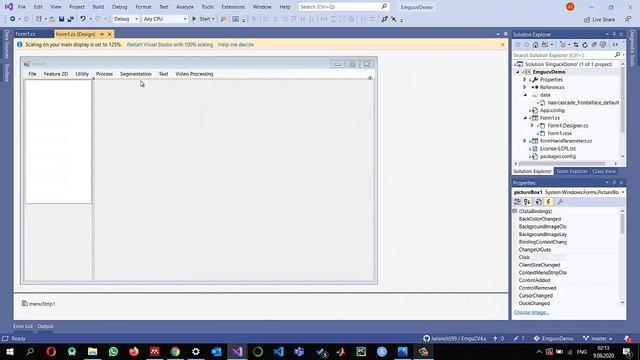Collapse the data folder node

pyautogui.click(x=525, y=95)
